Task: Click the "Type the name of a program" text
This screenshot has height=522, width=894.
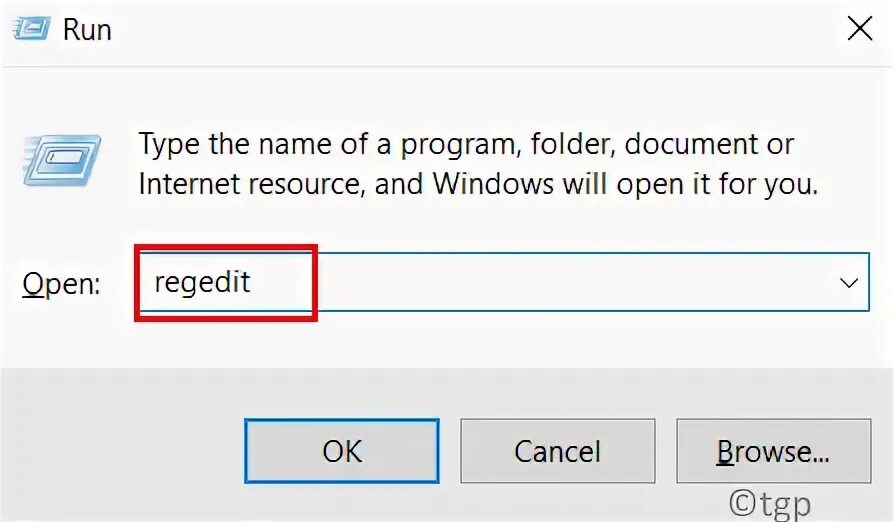Action: [327, 145]
